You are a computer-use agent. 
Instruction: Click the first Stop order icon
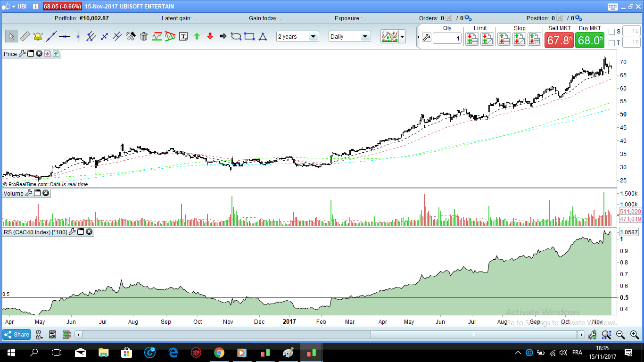point(504,39)
